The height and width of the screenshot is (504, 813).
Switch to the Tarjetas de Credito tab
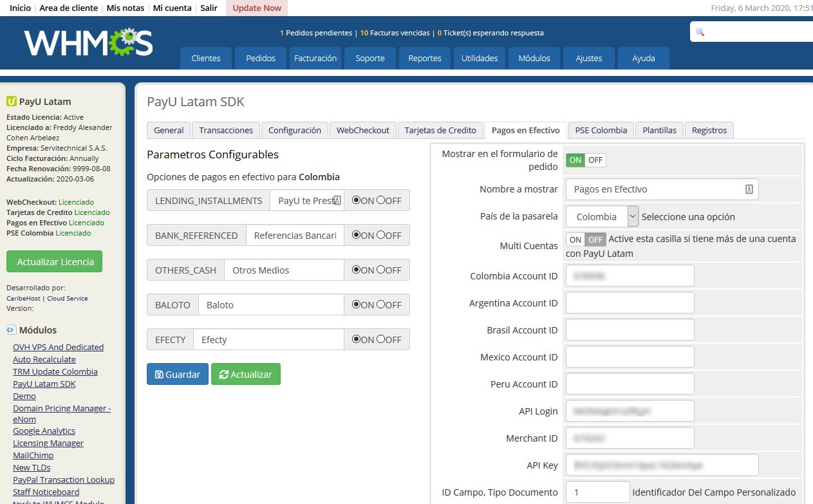tap(440, 130)
